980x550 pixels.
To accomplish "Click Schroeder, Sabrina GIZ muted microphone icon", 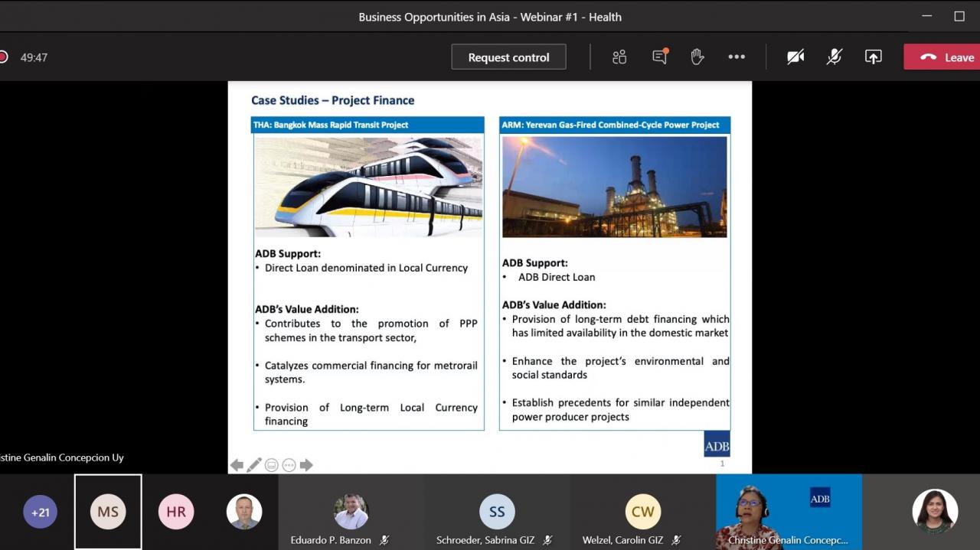I will click(547, 540).
